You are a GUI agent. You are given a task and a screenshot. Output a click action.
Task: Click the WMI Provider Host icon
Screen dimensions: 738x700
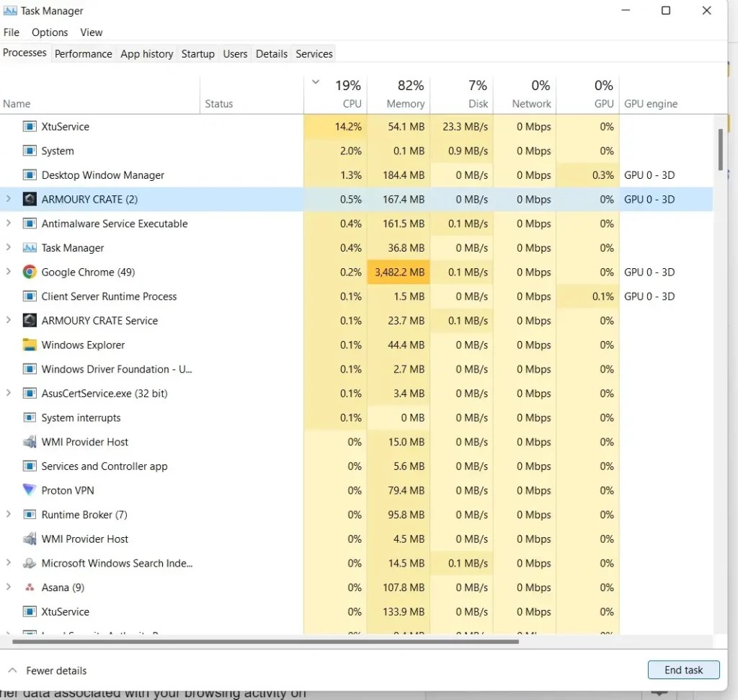pyautogui.click(x=29, y=441)
